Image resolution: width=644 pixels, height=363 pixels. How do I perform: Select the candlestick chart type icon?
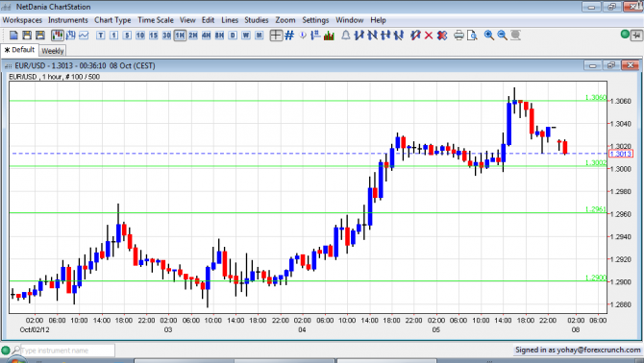58,36
